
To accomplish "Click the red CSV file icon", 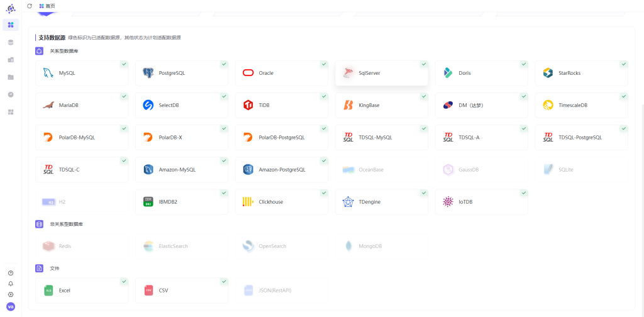I will (148, 291).
